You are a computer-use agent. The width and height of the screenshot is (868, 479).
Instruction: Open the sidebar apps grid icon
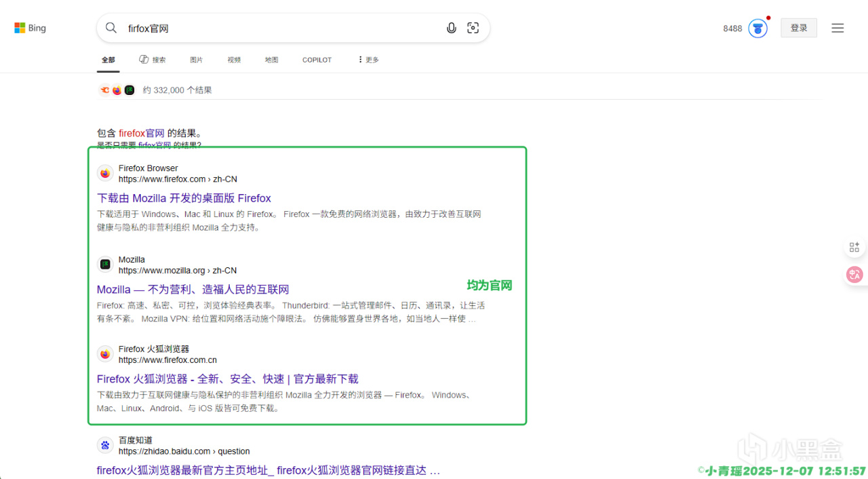854,247
